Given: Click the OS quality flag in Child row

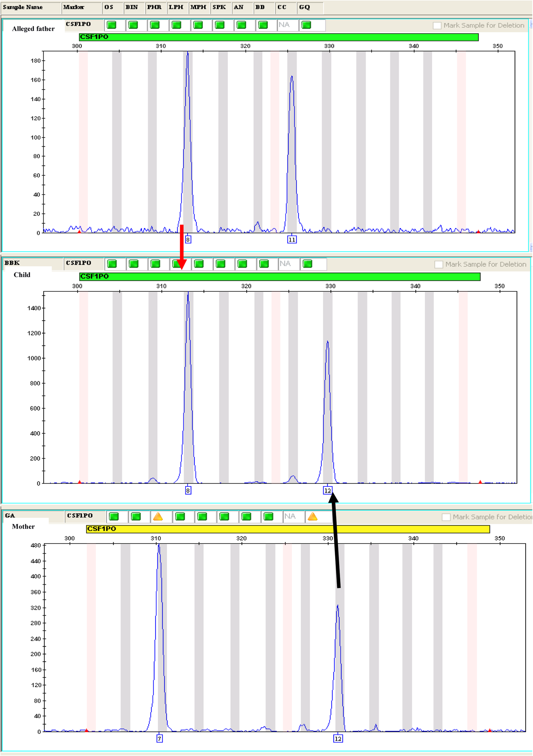Looking at the screenshot, I should pyautogui.click(x=112, y=264).
